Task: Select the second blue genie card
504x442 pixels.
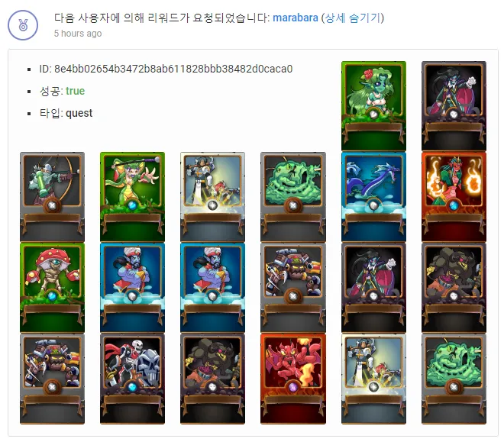Action: pos(212,288)
